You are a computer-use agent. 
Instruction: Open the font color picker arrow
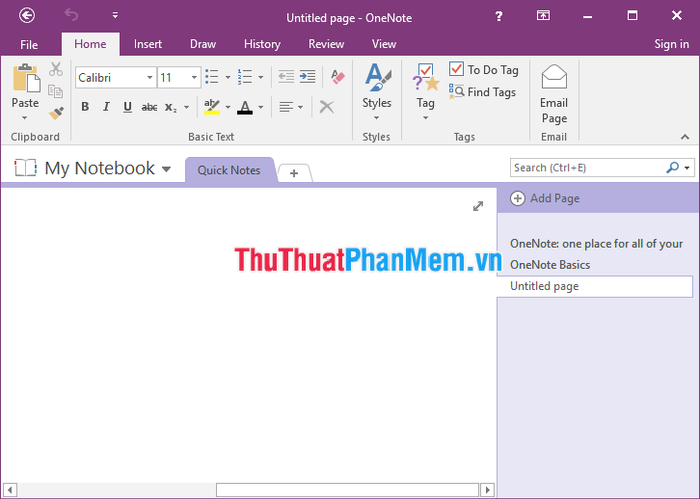coord(261,107)
